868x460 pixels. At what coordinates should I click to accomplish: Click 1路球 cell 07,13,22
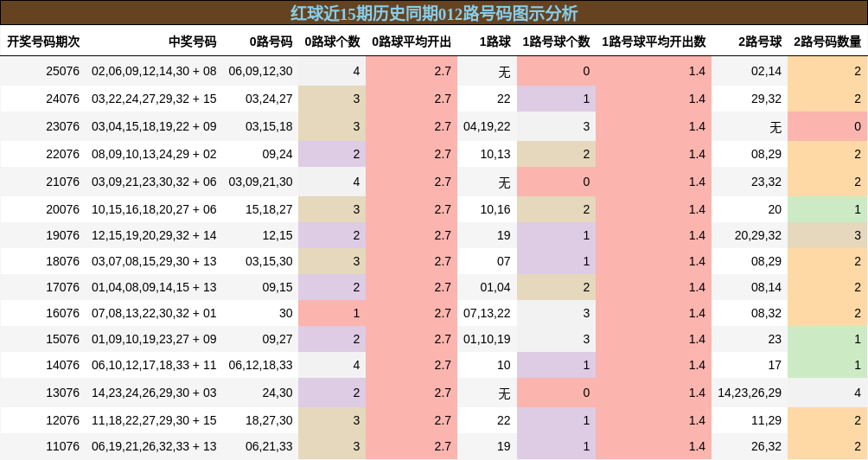(x=487, y=313)
